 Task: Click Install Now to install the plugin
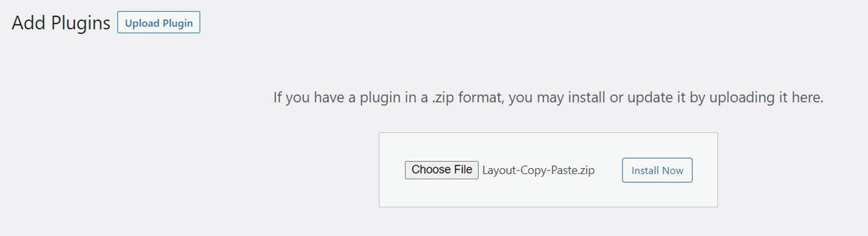[x=657, y=170]
